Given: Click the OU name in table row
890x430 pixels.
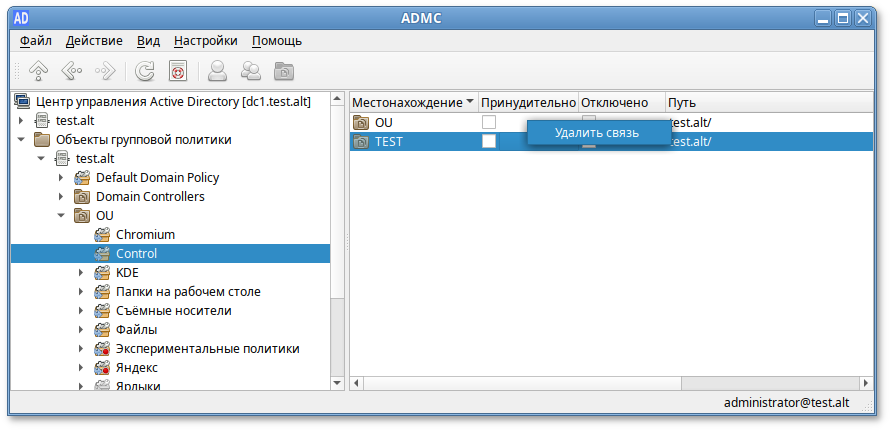Looking at the screenshot, I should [x=384, y=123].
